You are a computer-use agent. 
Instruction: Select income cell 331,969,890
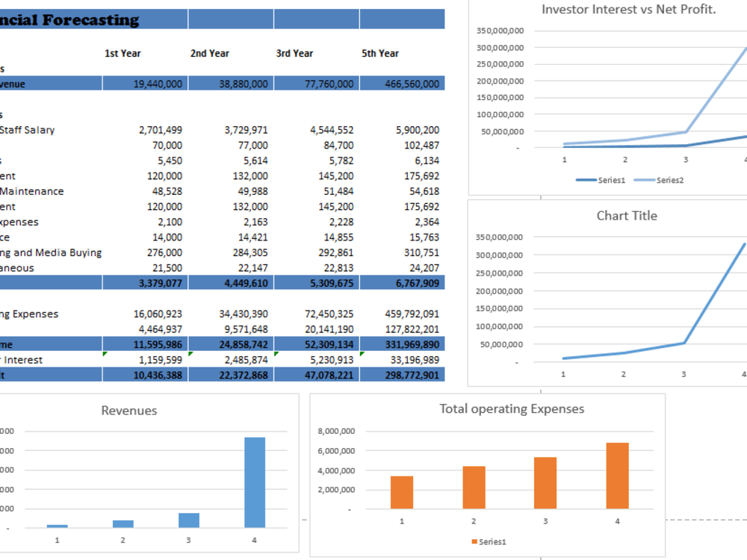[x=403, y=344]
